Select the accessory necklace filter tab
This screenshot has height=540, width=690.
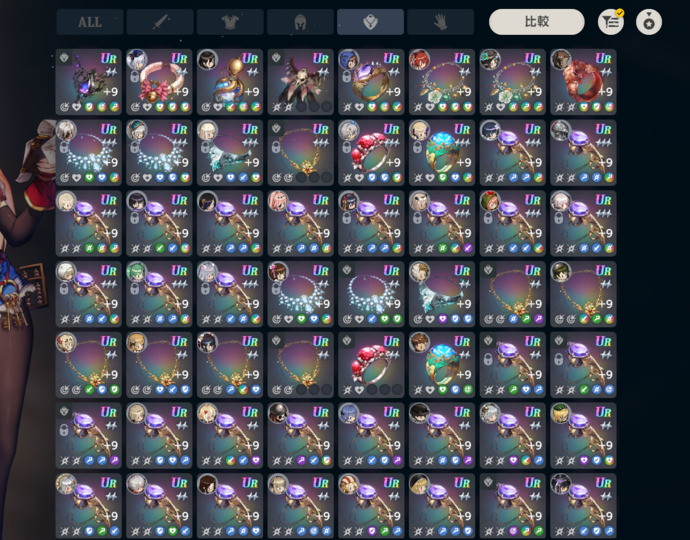pyautogui.click(x=371, y=22)
